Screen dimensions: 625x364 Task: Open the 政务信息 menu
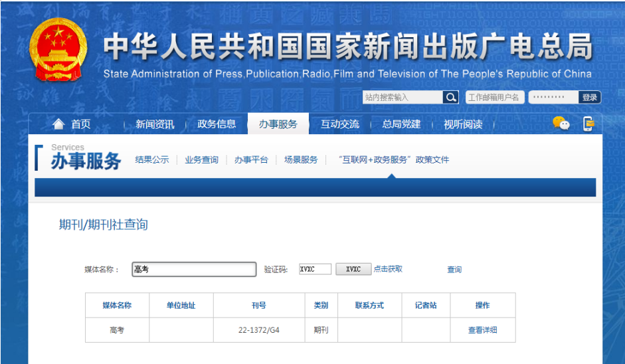[217, 124]
